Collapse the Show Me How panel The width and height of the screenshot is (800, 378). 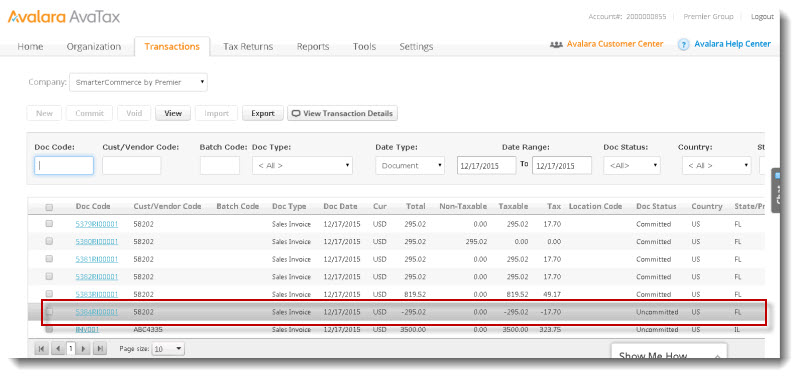click(x=717, y=357)
